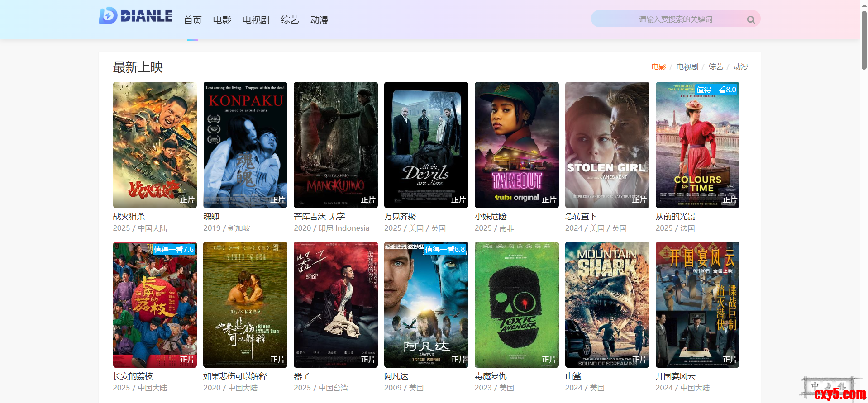Switch to 电视剧 tab in 最新上映
Image resolution: width=868 pixels, height=403 pixels.
coord(687,67)
